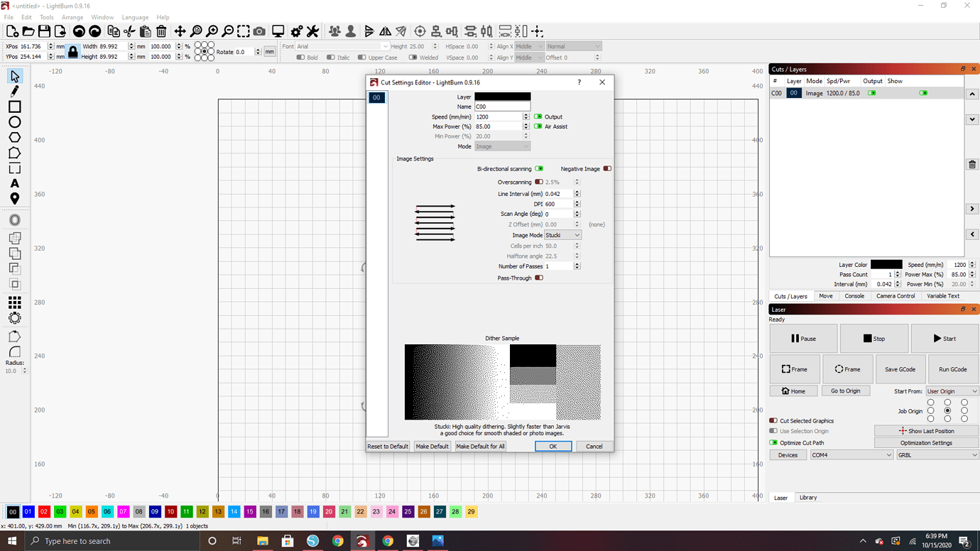Select red palette swatch 02

pos(44,511)
